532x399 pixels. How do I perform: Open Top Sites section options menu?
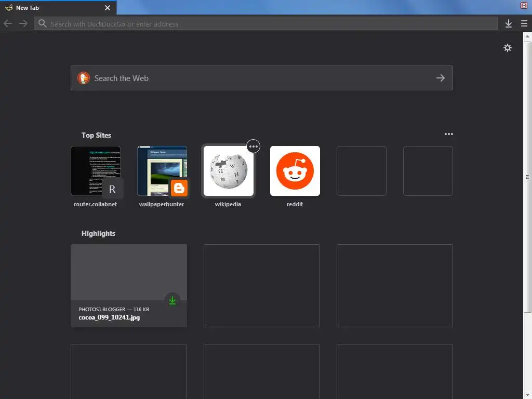pos(448,135)
